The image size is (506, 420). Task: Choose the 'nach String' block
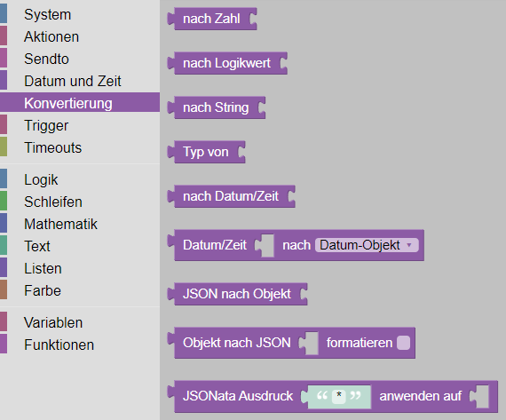216,107
